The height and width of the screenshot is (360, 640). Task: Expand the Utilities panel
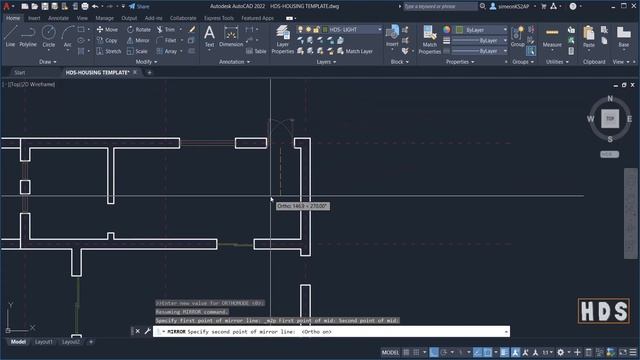pos(557,62)
